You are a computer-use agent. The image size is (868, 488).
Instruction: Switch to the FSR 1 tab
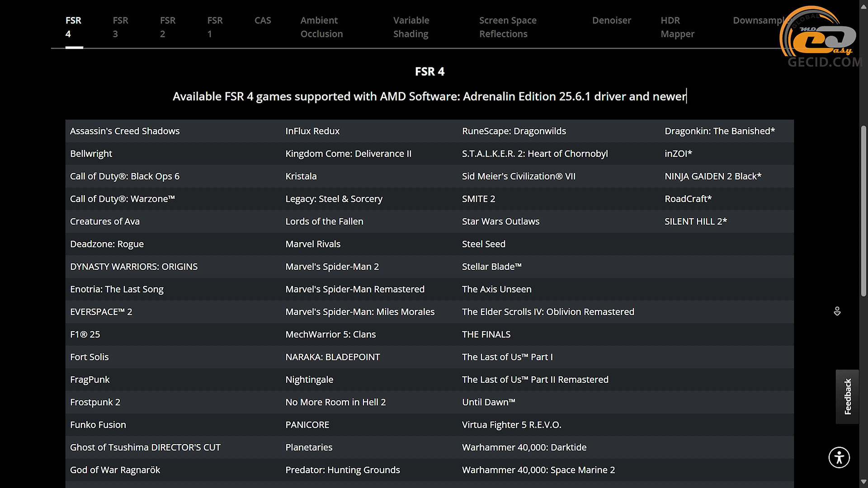pyautogui.click(x=215, y=27)
